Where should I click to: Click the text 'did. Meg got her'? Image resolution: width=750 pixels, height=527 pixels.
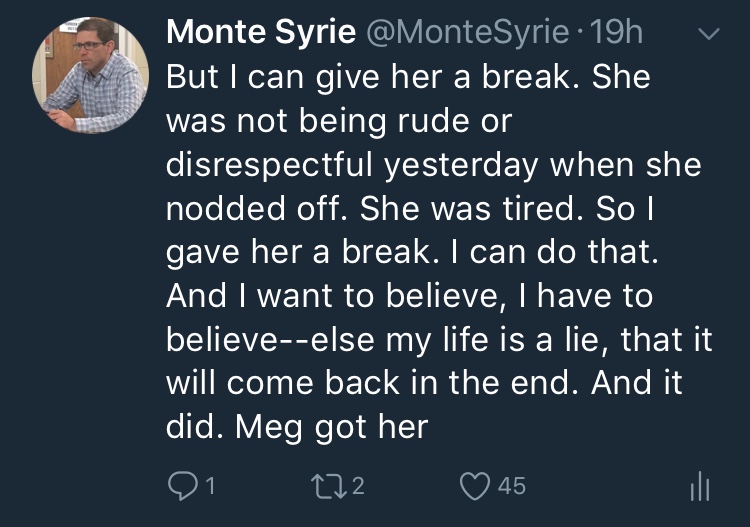(x=296, y=427)
